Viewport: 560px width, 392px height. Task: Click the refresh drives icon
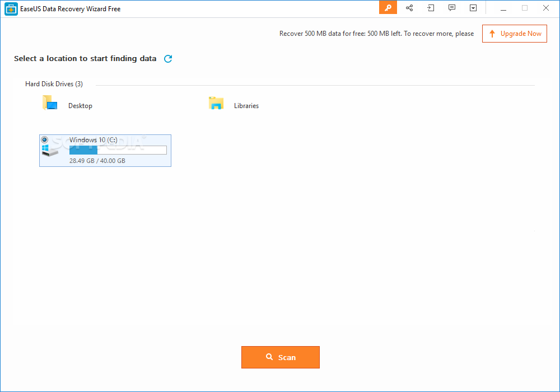tap(168, 59)
